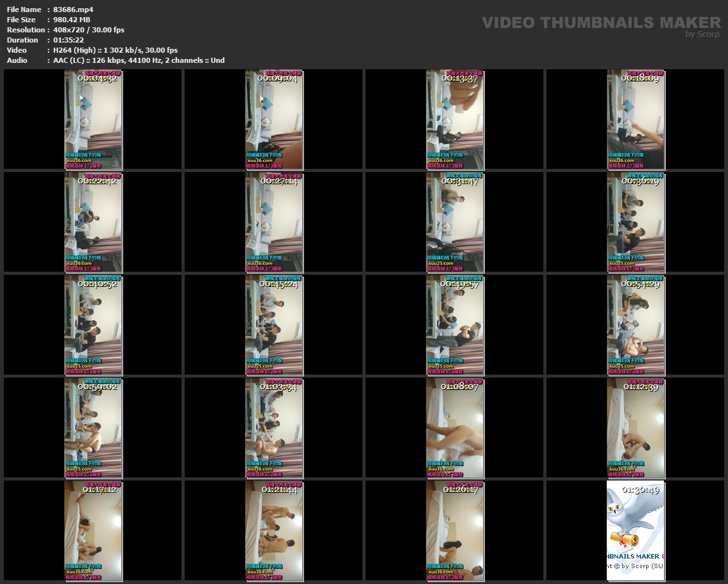Select the owl logo frame at 01:30:49
Screen dimensions: 728x584
tap(635, 531)
